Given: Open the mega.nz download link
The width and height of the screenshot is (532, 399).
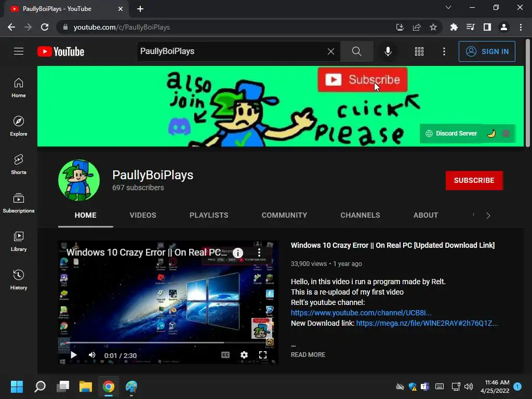Looking at the screenshot, I should (427, 323).
